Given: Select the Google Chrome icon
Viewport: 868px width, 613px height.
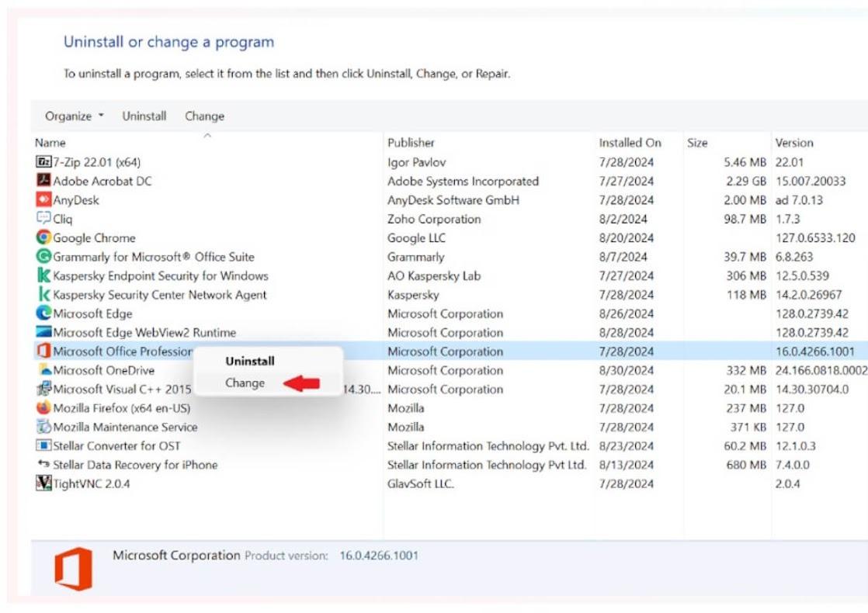Looking at the screenshot, I should click(43, 237).
